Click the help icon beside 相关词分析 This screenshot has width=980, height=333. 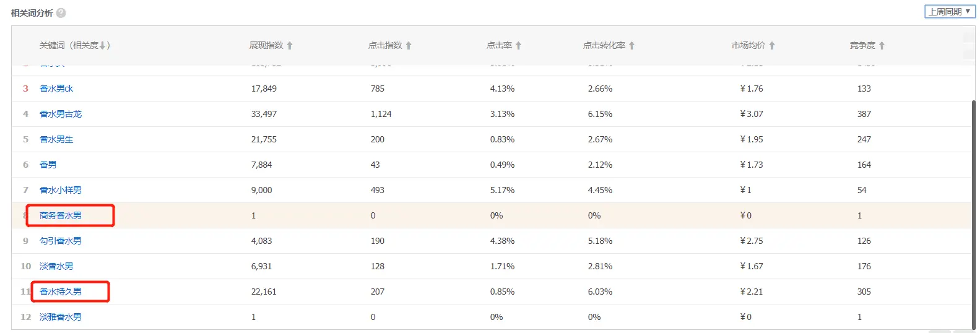point(61,13)
